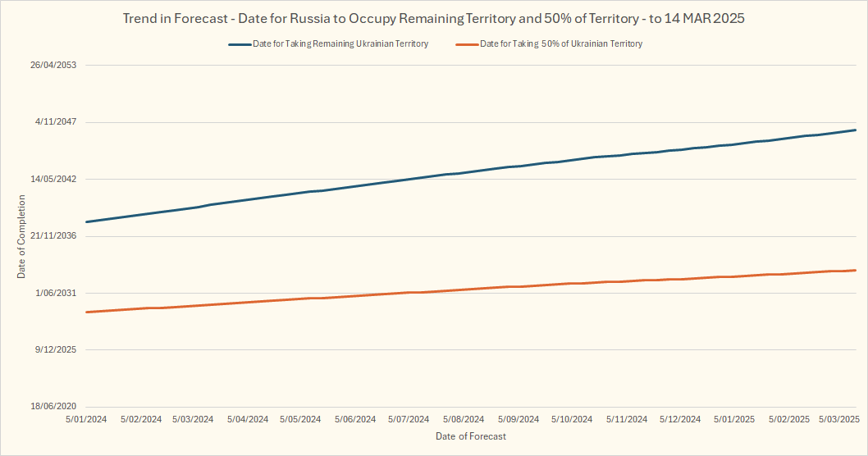Click the 18/06/2020 y-axis label
The height and width of the screenshot is (456, 868).
pos(53,407)
